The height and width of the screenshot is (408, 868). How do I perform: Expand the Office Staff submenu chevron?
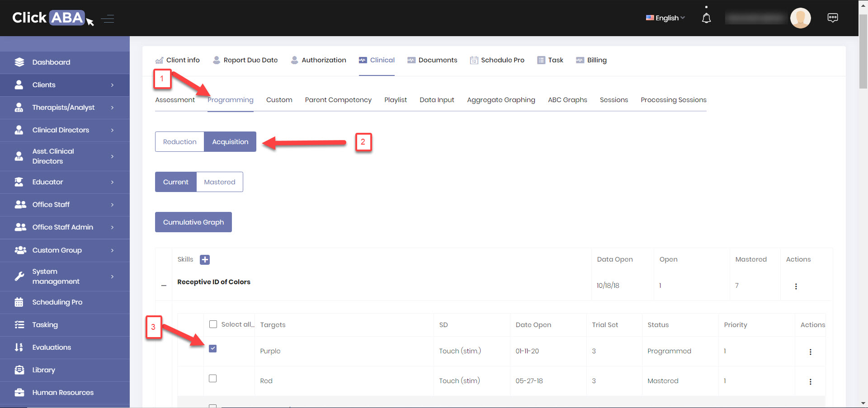112,205
